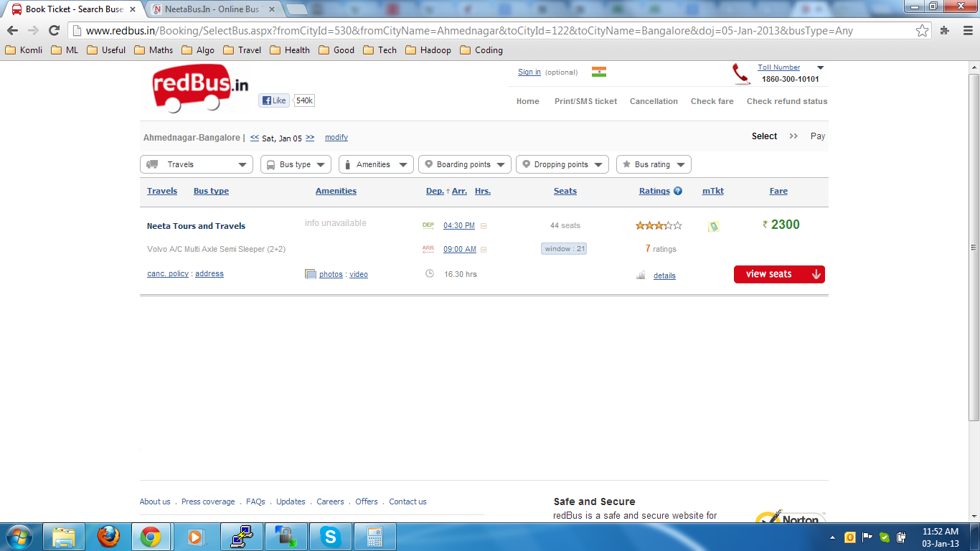Click the three-star rating for Neeta Tours
This screenshot has width=980, height=551.
tap(659, 225)
